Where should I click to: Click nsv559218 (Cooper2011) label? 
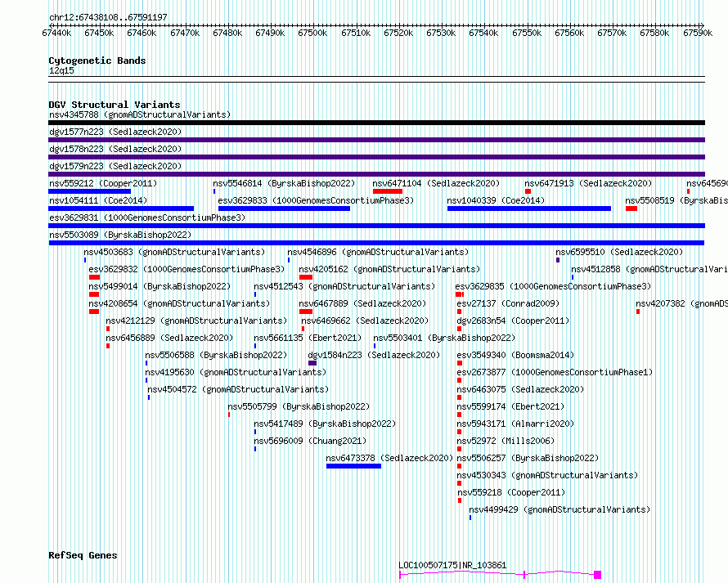(511, 492)
